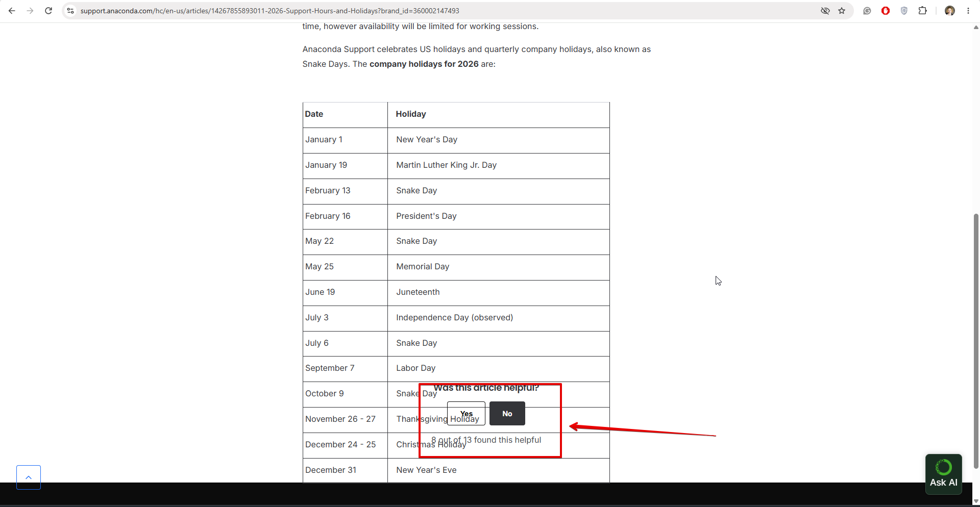Click the browser back arrow
The height and width of the screenshot is (507, 980).
pos(12,11)
